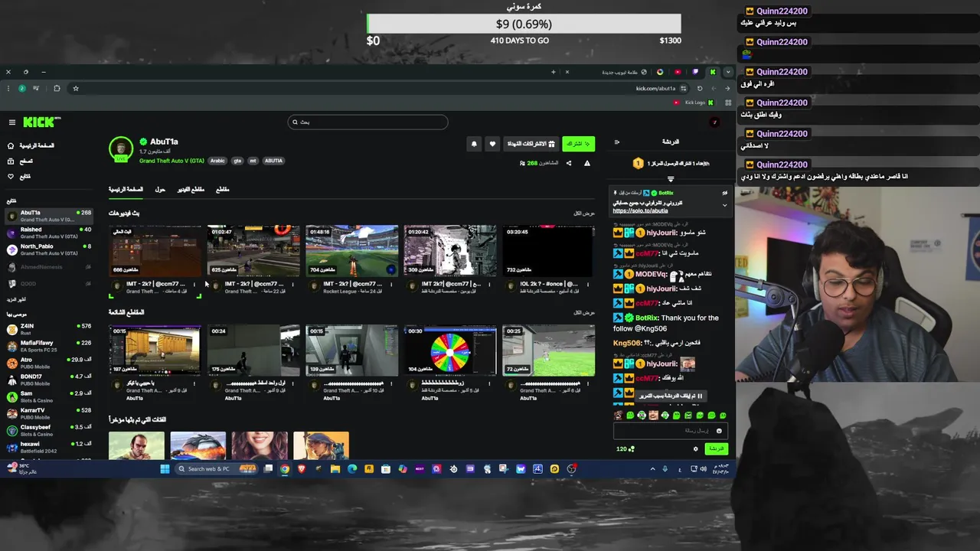Click the report warning triangle icon

pyautogui.click(x=587, y=163)
